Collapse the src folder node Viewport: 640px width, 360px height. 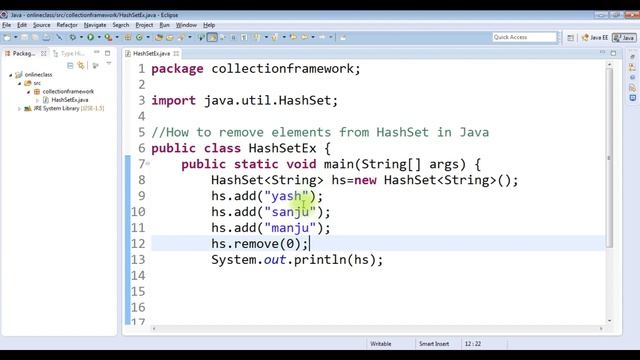tap(19, 83)
